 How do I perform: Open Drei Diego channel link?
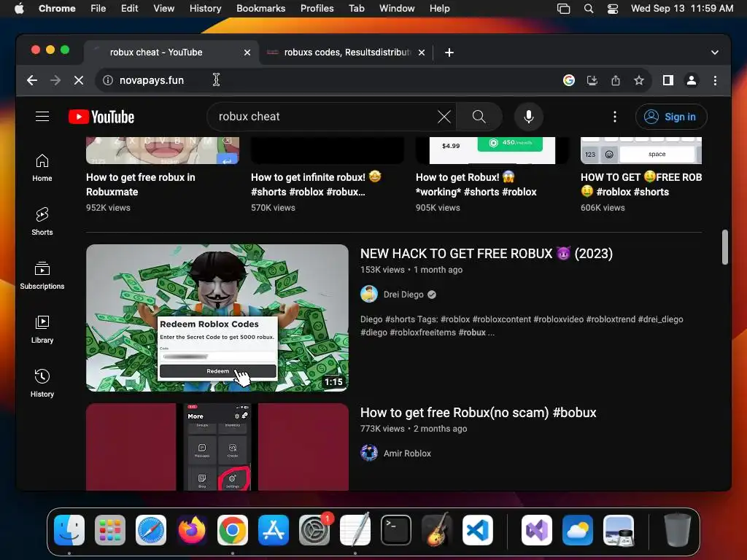(x=403, y=295)
